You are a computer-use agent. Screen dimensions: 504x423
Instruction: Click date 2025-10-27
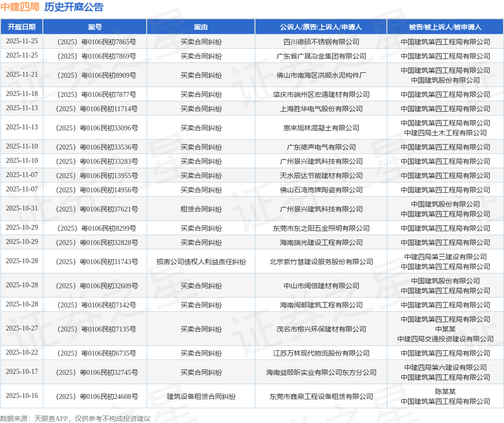point(22,329)
